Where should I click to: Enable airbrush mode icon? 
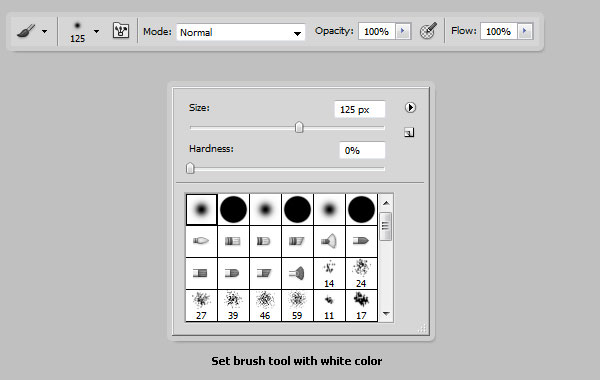tap(429, 31)
